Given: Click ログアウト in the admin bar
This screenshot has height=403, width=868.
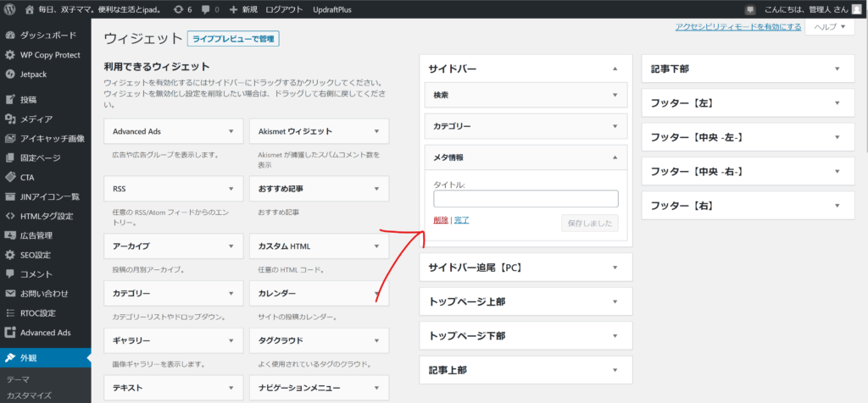Looking at the screenshot, I should pos(284,9).
